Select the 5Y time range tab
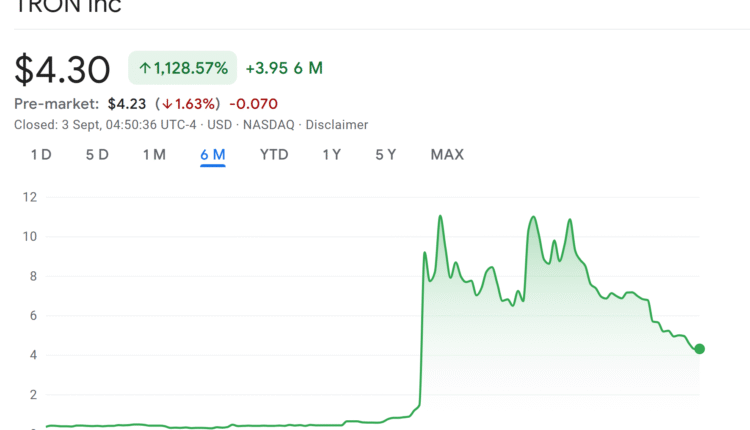This screenshot has height=430, width=750. (x=386, y=155)
